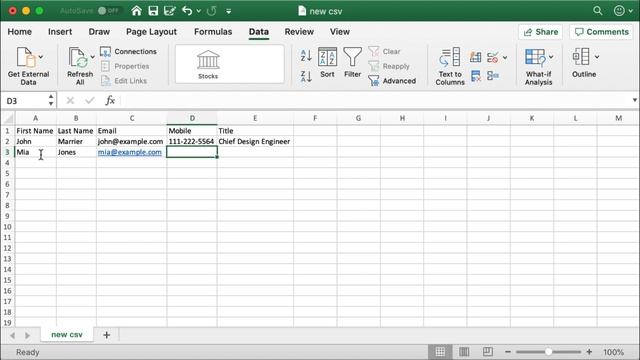Switch to Page Break Preview in status bar
Screen dimensions: 640x360
488,351
